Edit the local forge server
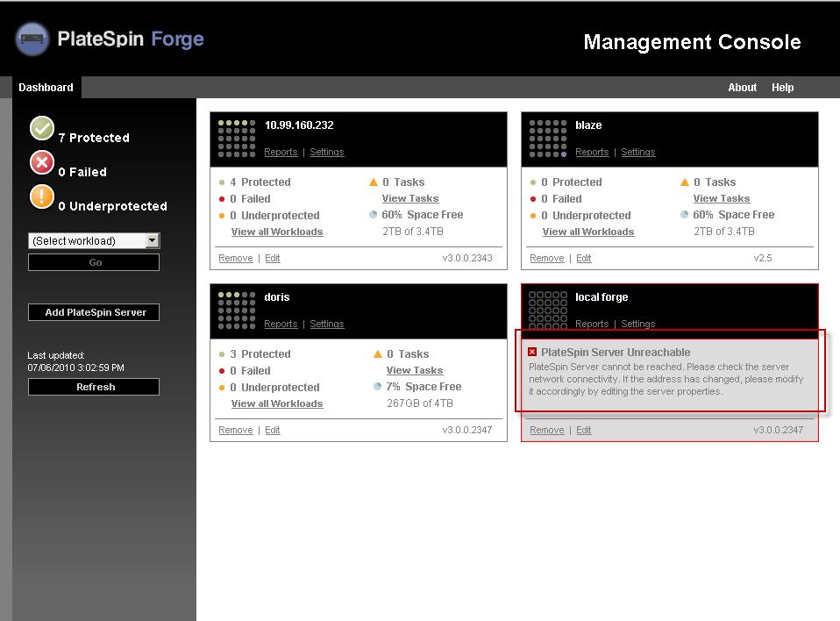840x621 pixels. pyautogui.click(x=583, y=431)
